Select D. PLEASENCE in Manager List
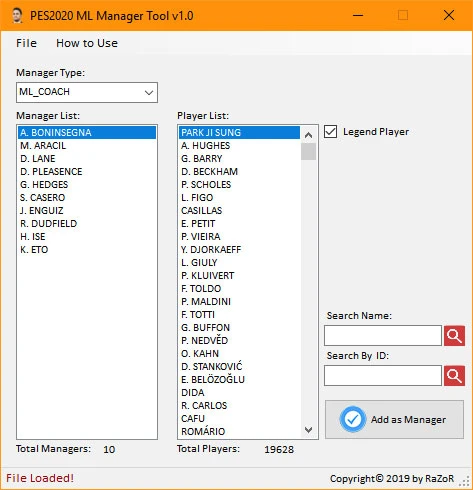The height and width of the screenshot is (490, 473). [87, 171]
